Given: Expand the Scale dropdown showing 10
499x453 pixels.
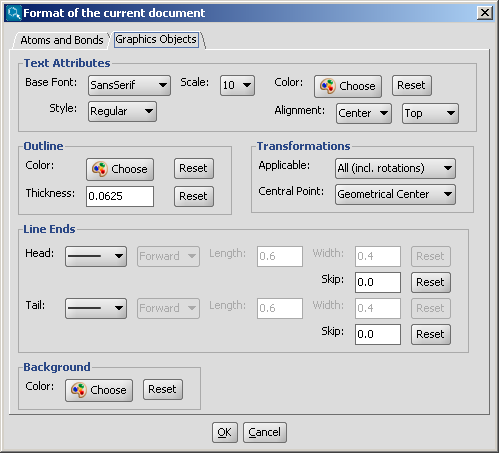Looking at the screenshot, I should [x=237, y=85].
